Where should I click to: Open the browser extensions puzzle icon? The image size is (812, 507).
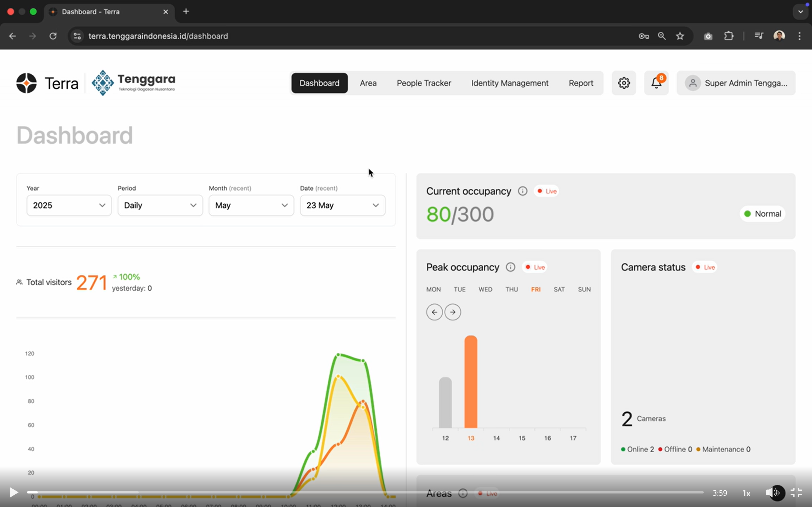pyautogui.click(x=729, y=36)
